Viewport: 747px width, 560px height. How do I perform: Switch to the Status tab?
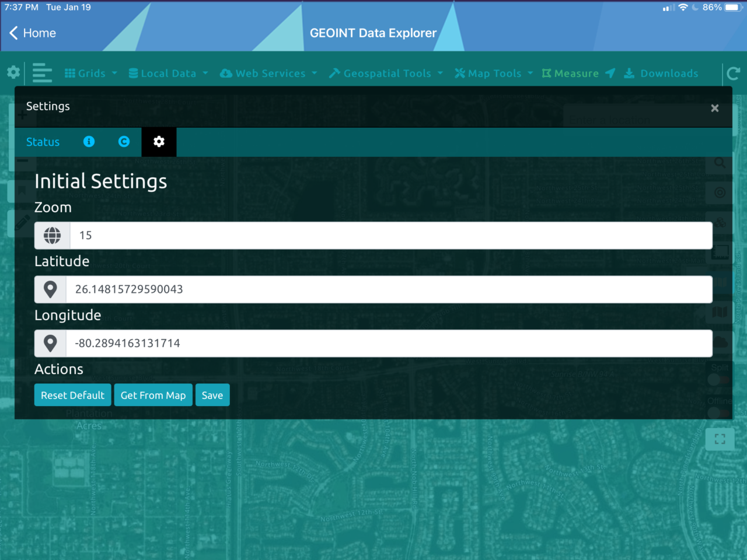43,142
